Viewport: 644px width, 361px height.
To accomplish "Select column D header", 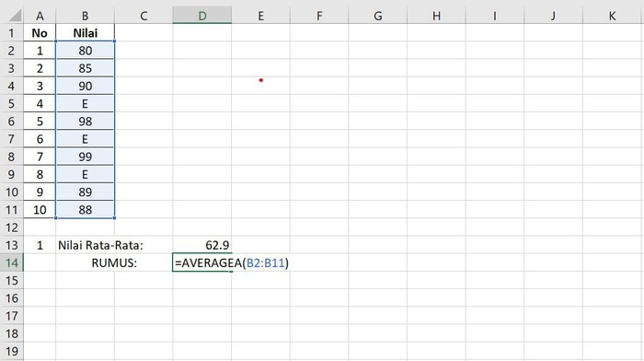I will 202,16.
